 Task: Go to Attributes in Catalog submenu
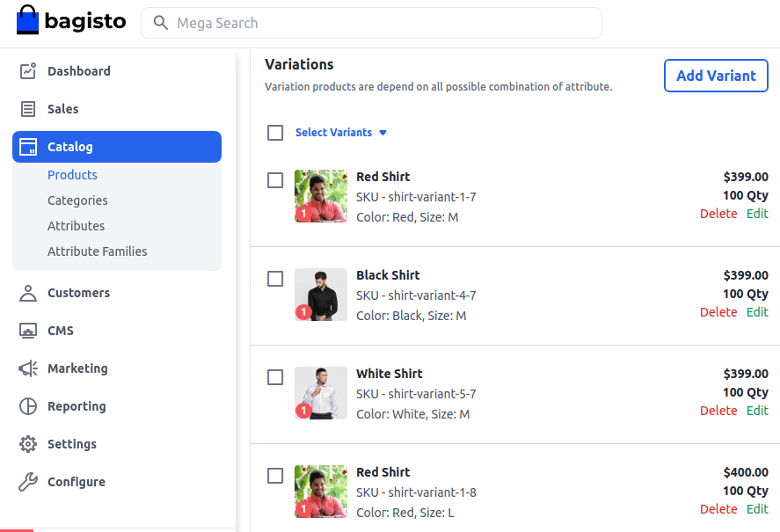76,226
